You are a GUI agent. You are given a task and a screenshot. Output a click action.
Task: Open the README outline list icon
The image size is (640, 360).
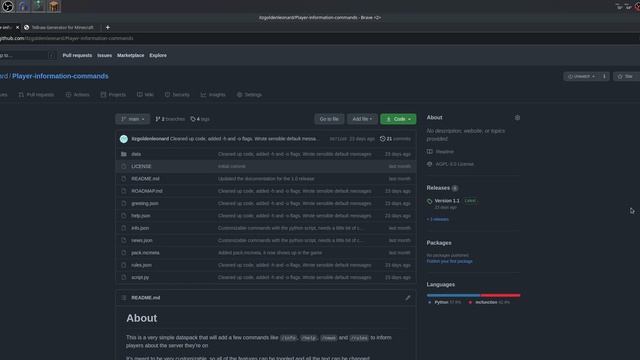(x=124, y=298)
